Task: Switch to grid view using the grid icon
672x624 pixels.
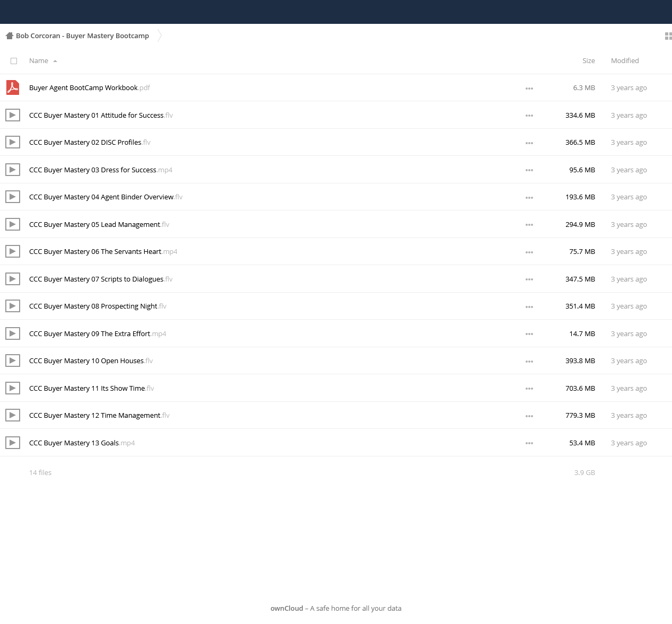Action: tap(668, 36)
